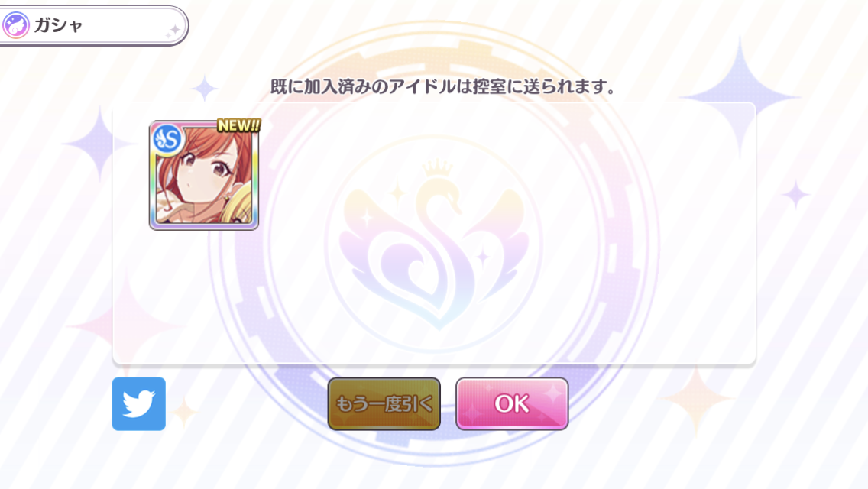The width and height of the screenshot is (868, 489).
Task: Click the small purple sparkle near right edge
Action: click(795, 195)
